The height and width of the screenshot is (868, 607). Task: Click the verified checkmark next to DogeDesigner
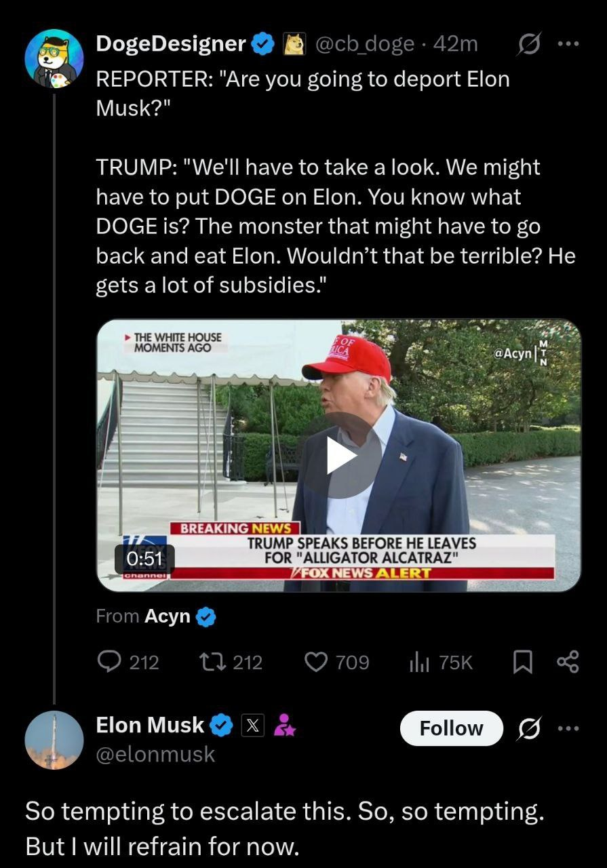(263, 43)
